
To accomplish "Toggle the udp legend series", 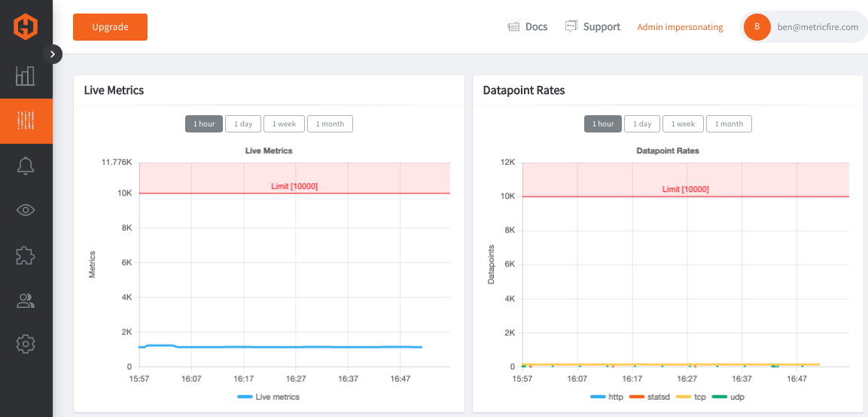I will [728, 397].
